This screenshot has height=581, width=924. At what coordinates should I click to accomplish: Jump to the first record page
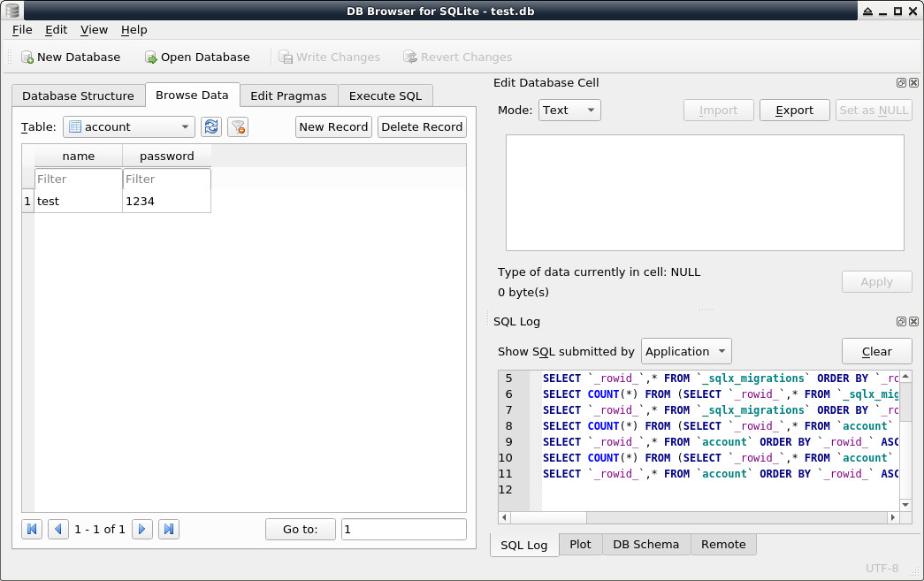32,529
